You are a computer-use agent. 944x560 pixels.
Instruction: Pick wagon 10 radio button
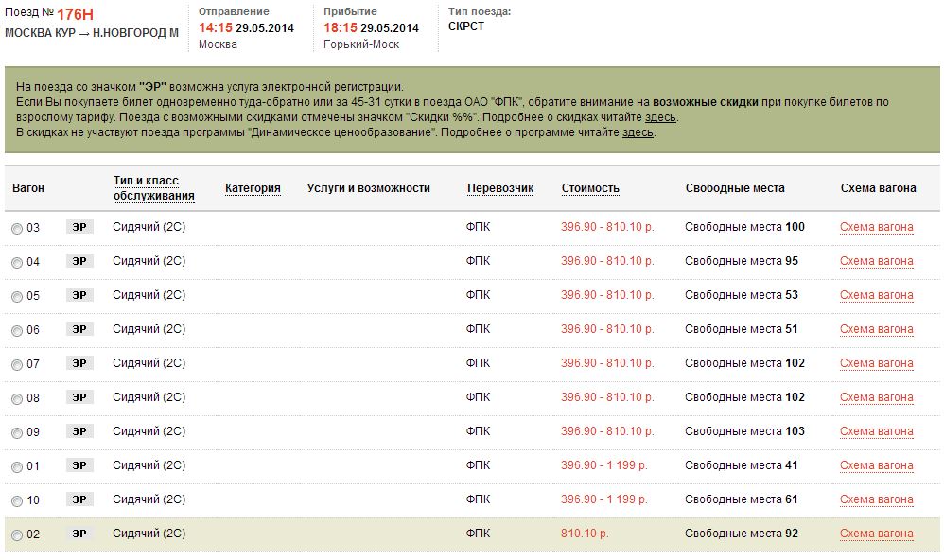click(17, 500)
